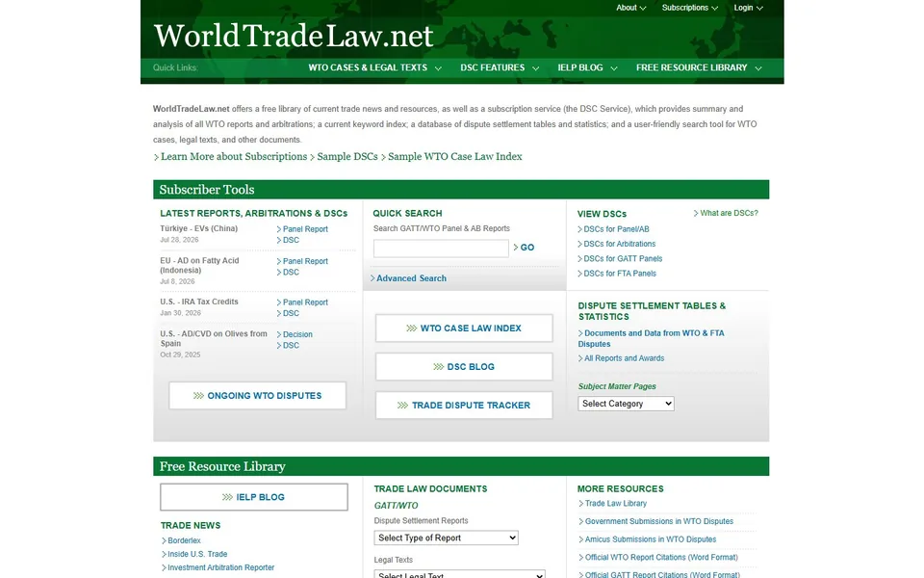The height and width of the screenshot is (578, 924).
Task: Expand WTO Cases & Legal Texts menu
Action: point(374,67)
